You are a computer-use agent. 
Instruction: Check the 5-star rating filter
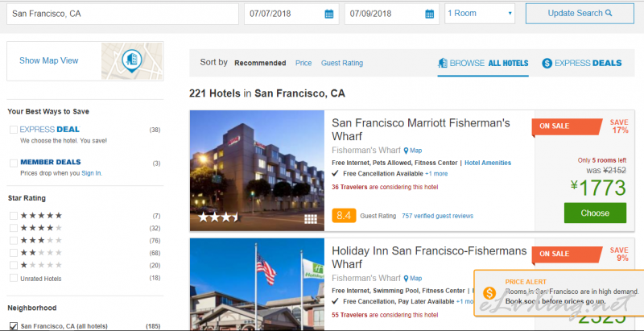click(14, 216)
